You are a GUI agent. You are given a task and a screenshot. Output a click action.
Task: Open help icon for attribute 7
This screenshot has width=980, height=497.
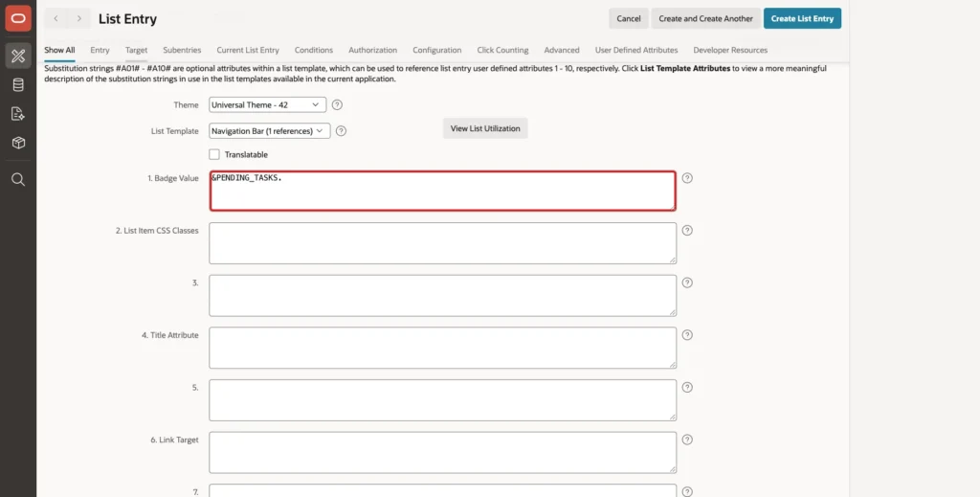pos(687,491)
